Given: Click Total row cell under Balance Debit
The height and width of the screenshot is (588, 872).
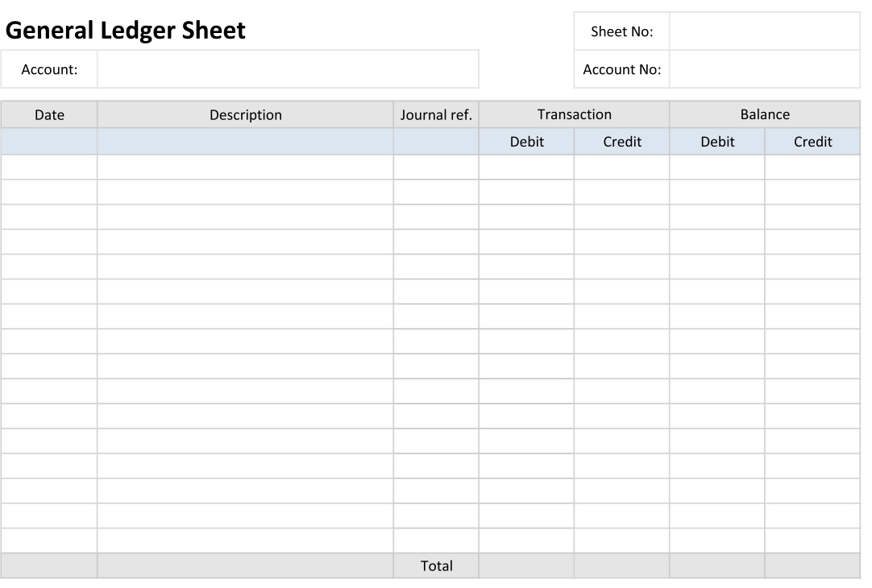Looking at the screenshot, I should 717,565.
